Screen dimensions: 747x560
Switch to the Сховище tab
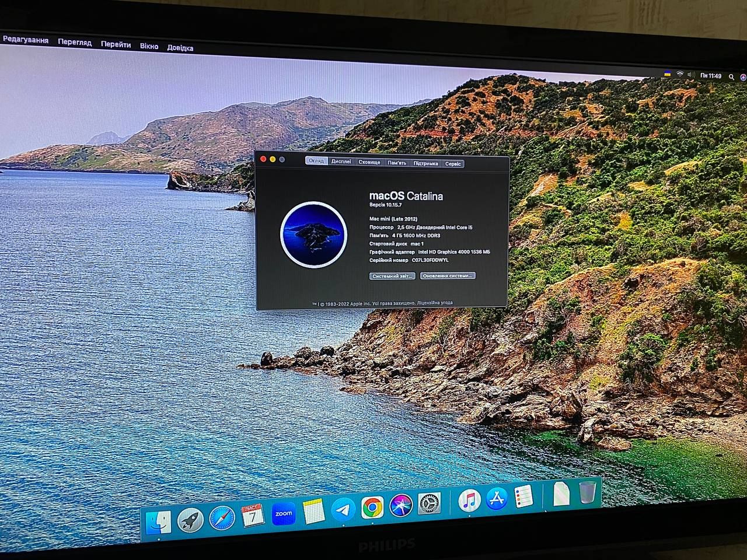(369, 162)
